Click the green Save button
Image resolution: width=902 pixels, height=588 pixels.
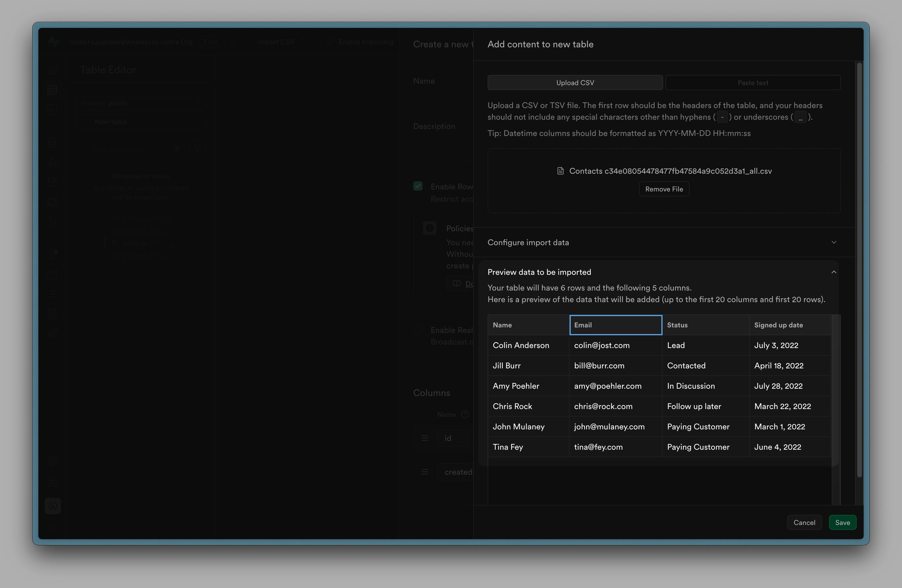tap(842, 522)
